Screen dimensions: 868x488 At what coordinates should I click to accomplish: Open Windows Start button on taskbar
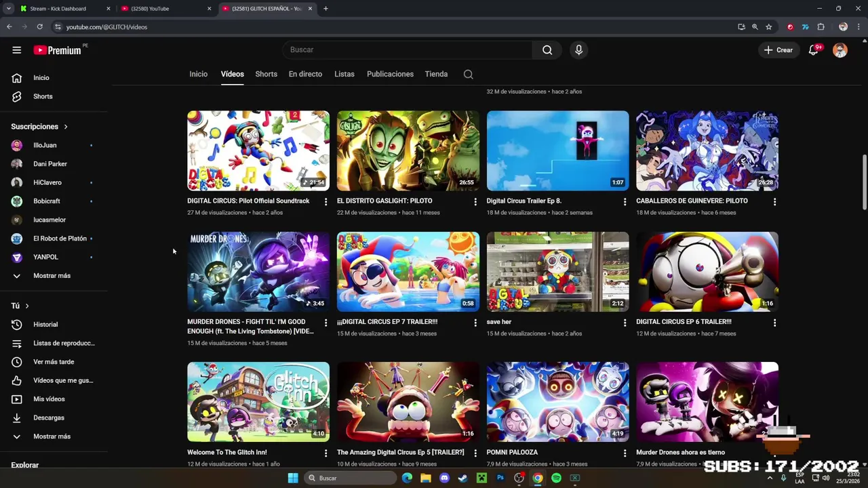coord(293,478)
